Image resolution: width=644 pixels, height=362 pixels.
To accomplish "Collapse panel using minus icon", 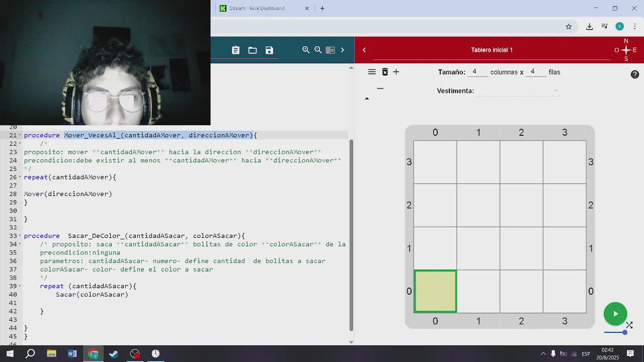I will tap(380, 88).
